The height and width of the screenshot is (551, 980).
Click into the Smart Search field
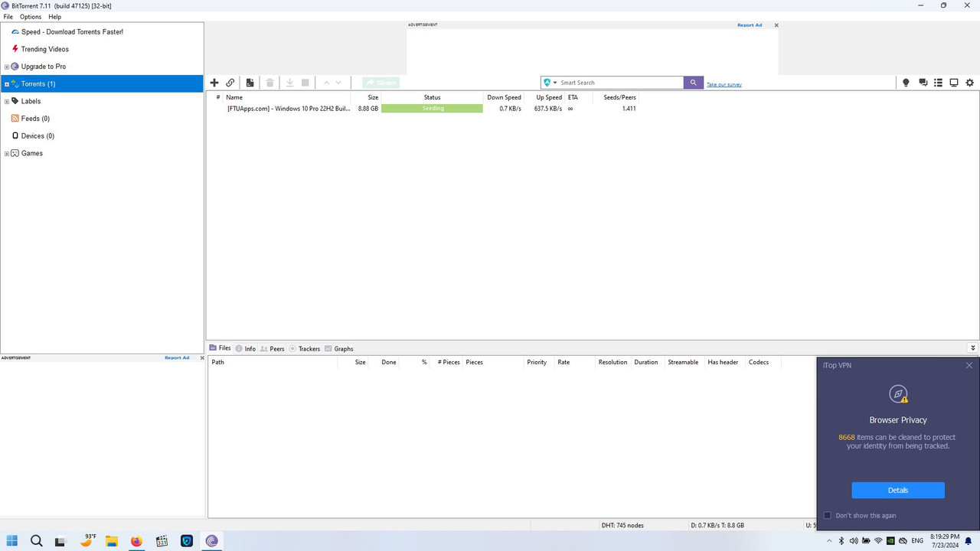tap(620, 83)
